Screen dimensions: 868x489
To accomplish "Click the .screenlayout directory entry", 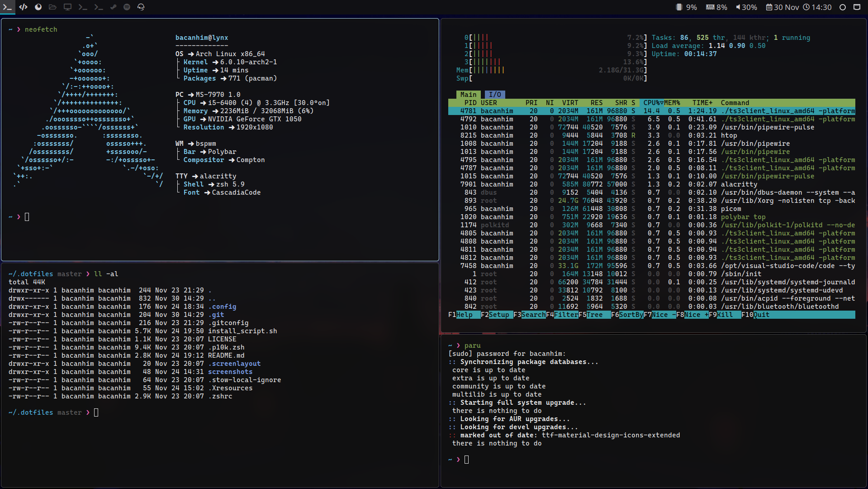I will [x=234, y=364].
